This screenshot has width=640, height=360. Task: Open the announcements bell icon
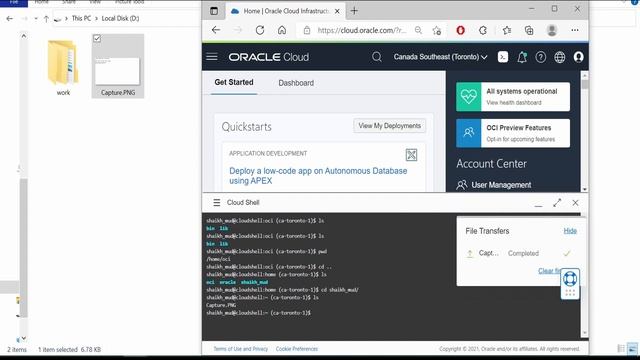click(x=522, y=57)
